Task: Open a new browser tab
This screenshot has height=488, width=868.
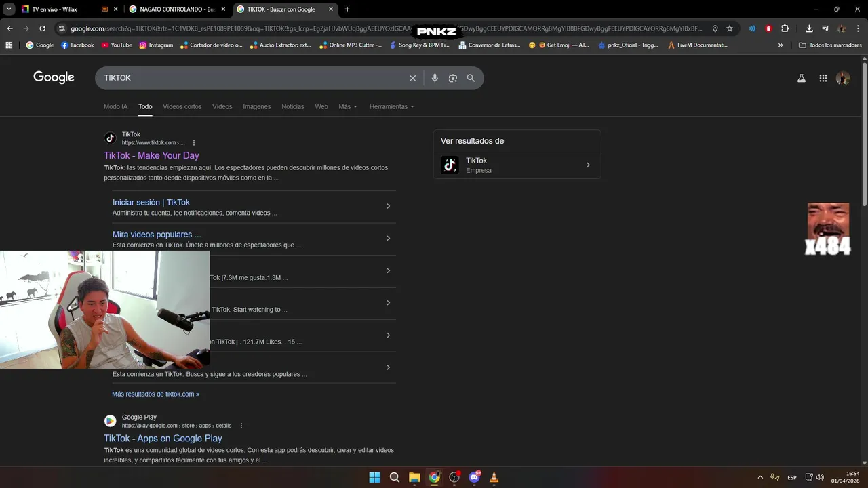Action: pos(347,9)
